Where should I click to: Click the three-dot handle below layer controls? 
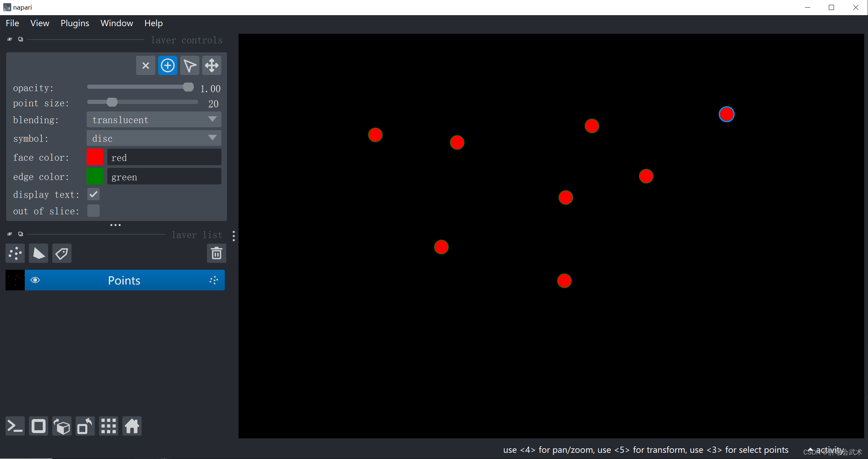(116, 225)
